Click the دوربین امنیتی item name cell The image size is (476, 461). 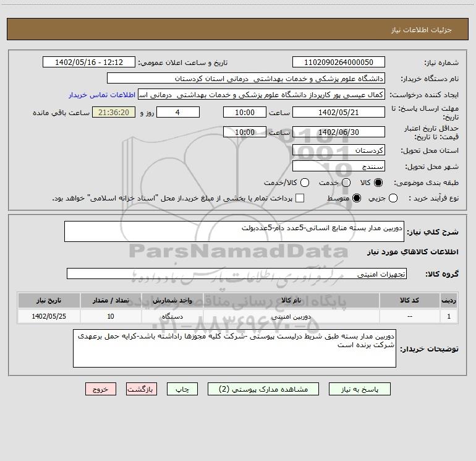coord(291,316)
